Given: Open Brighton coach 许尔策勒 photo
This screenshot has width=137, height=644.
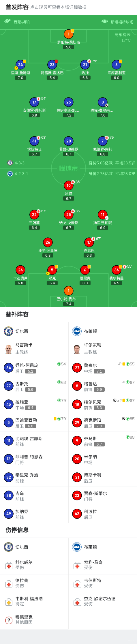Looking at the screenshot, I should (x=77, y=348).
